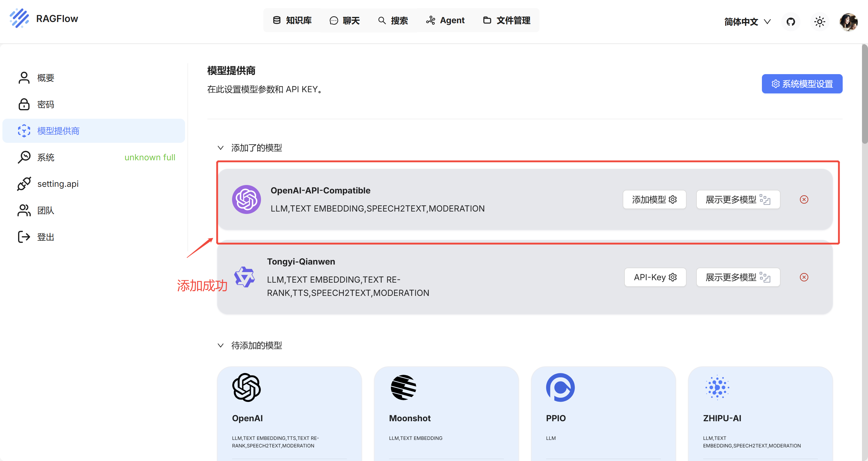Click the Tongyi-Qianwen name text
This screenshot has height=461, width=868.
[301, 262]
